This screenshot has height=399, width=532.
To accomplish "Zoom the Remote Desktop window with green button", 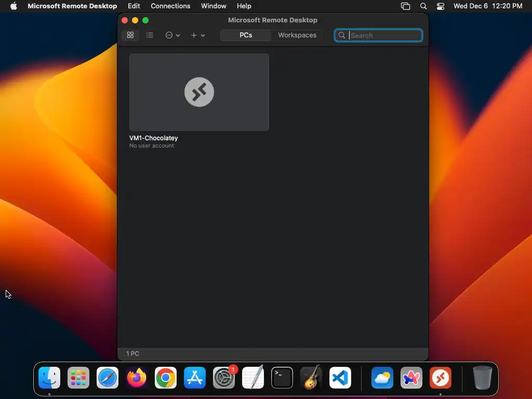I will [145, 20].
